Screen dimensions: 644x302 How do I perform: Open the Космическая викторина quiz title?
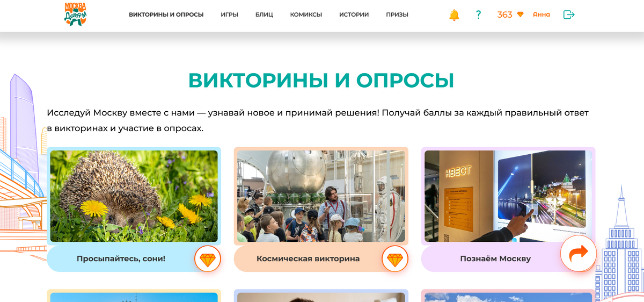click(x=308, y=258)
